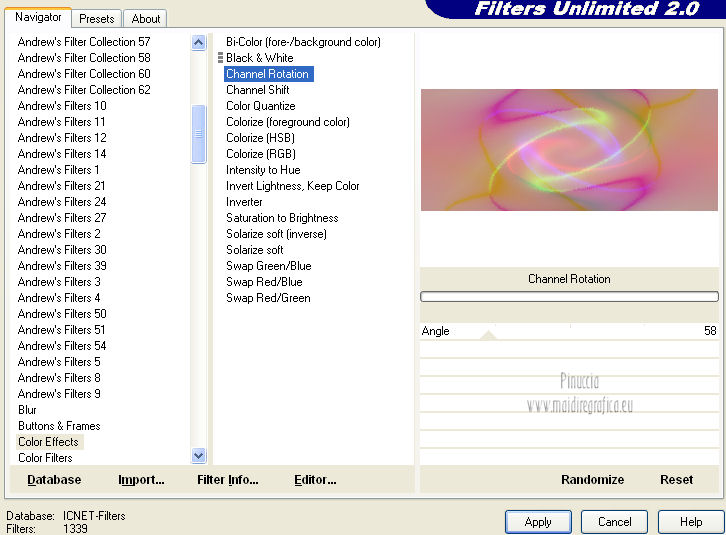Viewport: 726px width, 535px height.
Task: Select Andrew's Filters 11 category
Action: coord(61,122)
